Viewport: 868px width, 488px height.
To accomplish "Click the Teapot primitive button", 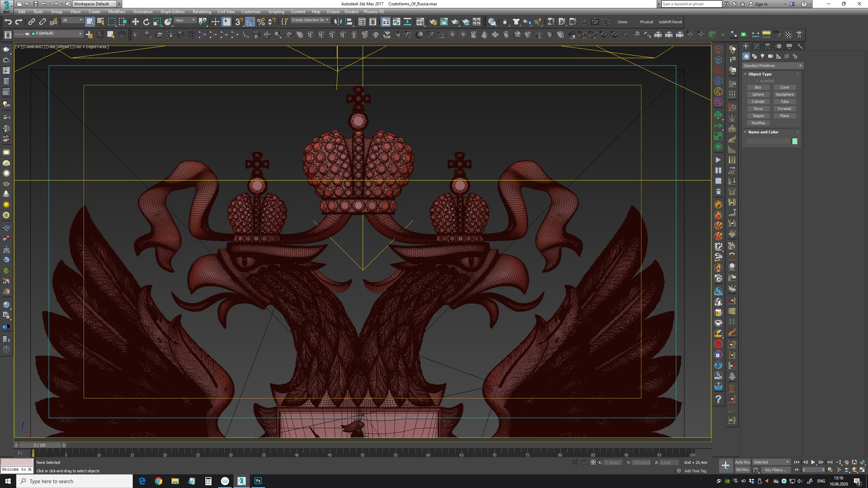I will pyautogui.click(x=758, y=116).
